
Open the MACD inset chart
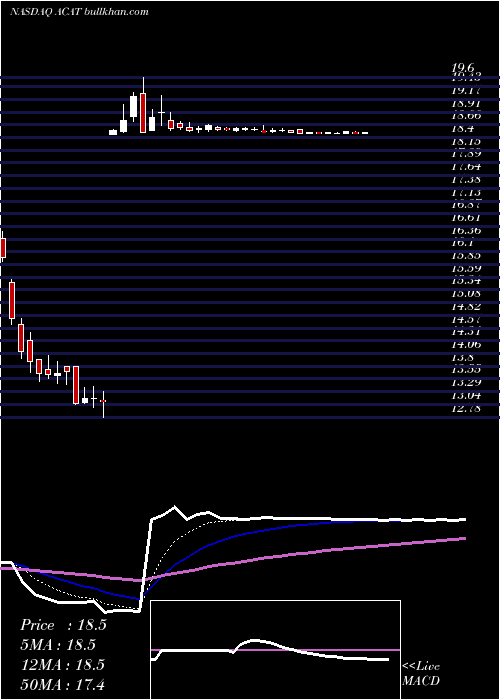pos(275,650)
